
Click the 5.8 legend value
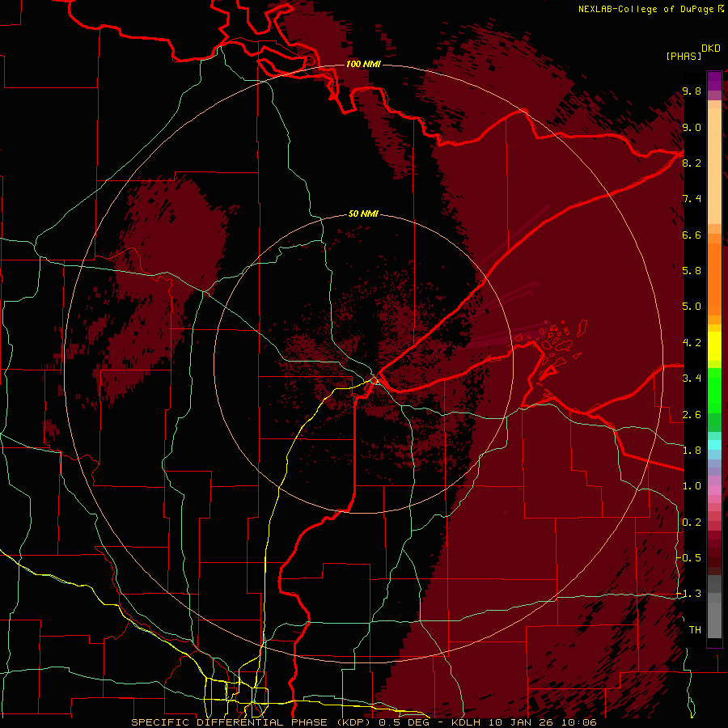point(692,271)
